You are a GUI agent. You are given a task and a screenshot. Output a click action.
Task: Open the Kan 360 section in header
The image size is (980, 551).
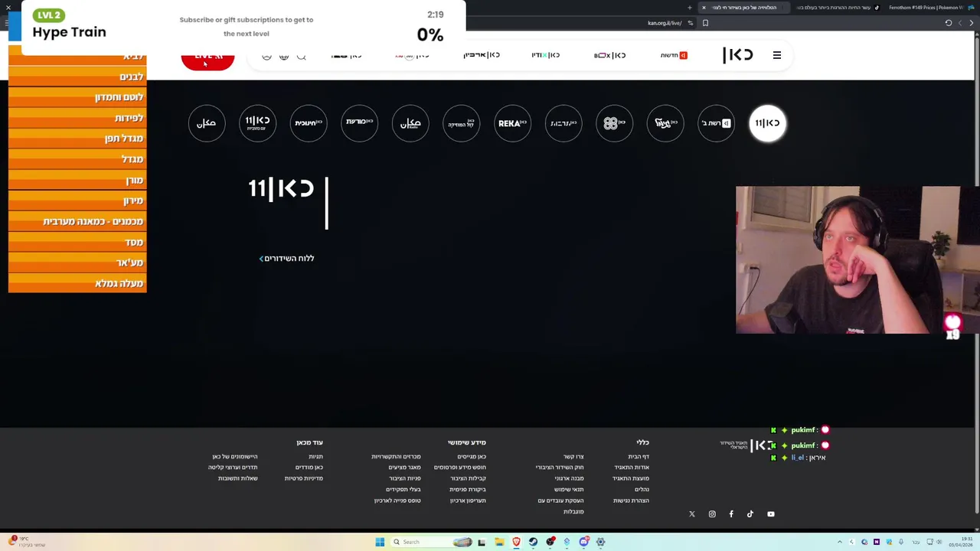pos(410,55)
